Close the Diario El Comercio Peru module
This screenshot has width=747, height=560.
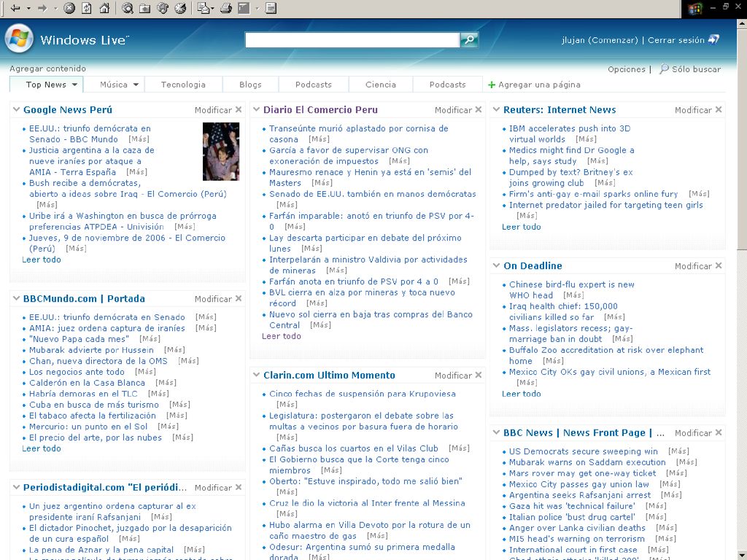pyautogui.click(x=479, y=109)
